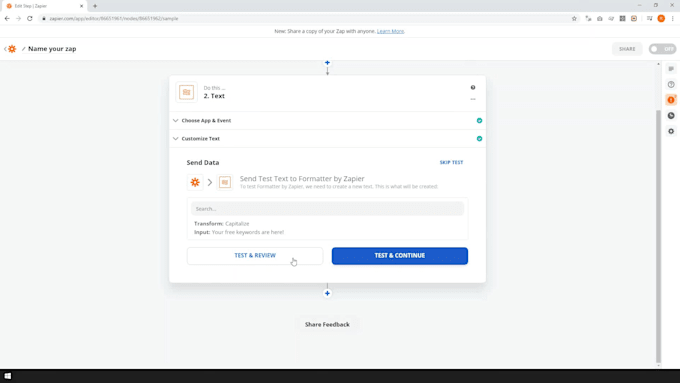
Task: Click the Formatter app icon in step header
Action: pyautogui.click(x=186, y=92)
